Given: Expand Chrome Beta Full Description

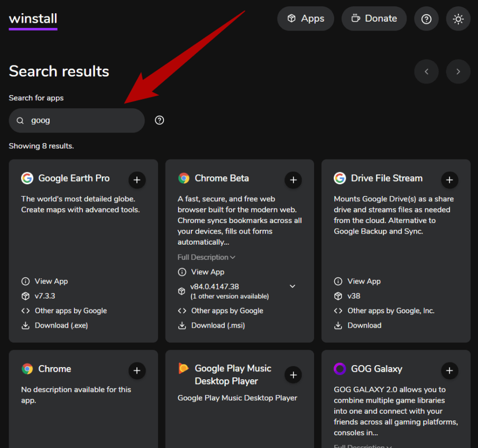Looking at the screenshot, I should point(206,257).
